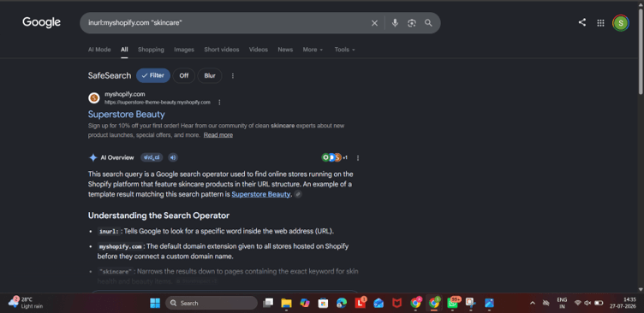This screenshot has width=644, height=313.
Task: Click the AI Overview source icons cluster
Action: pos(331,157)
